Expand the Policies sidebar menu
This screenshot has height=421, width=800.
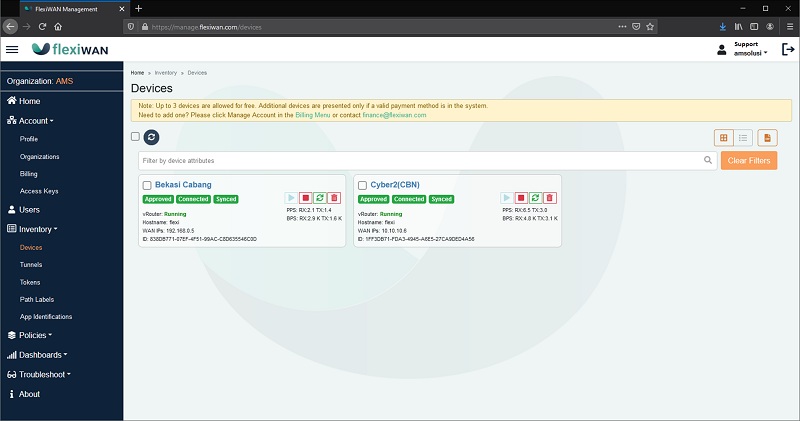29,335
